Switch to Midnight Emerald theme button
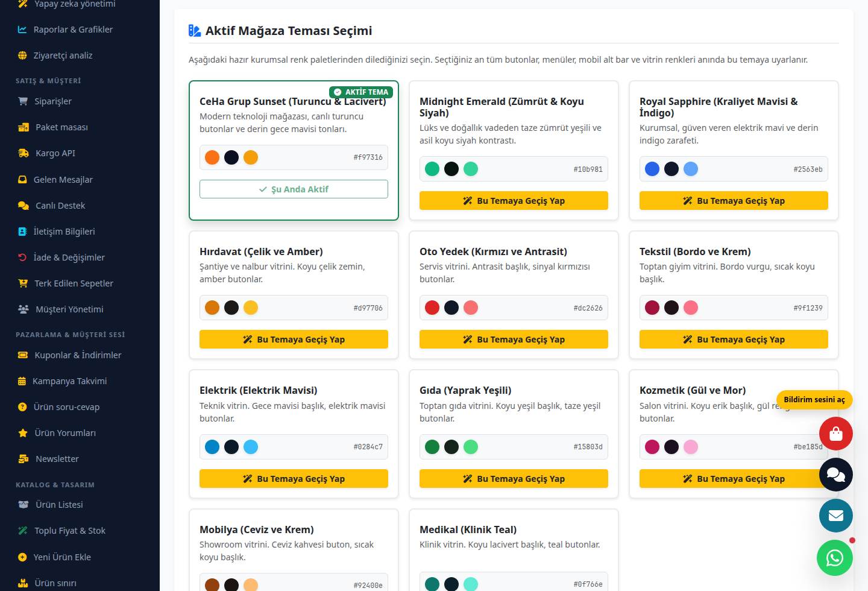 (x=514, y=201)
